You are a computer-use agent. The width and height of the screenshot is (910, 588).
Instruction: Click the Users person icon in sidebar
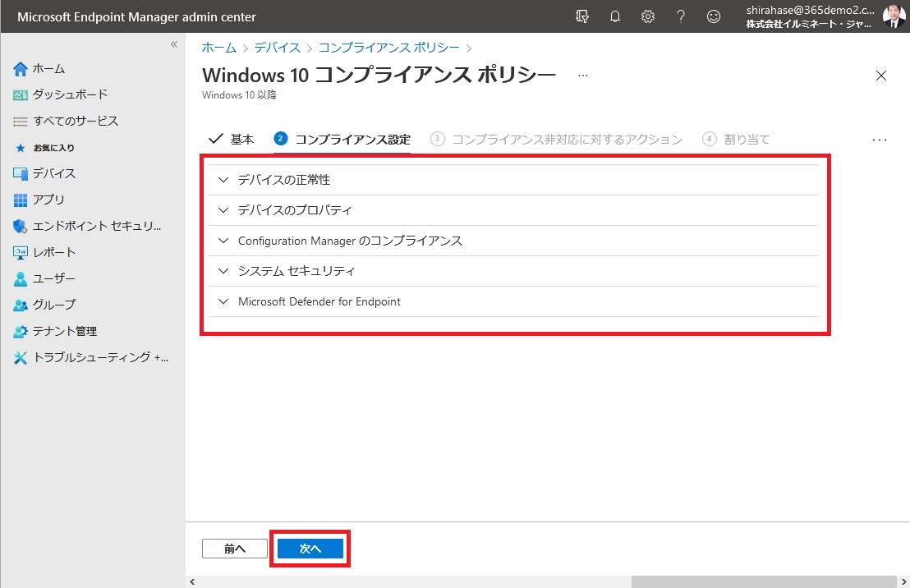(21, 278)
